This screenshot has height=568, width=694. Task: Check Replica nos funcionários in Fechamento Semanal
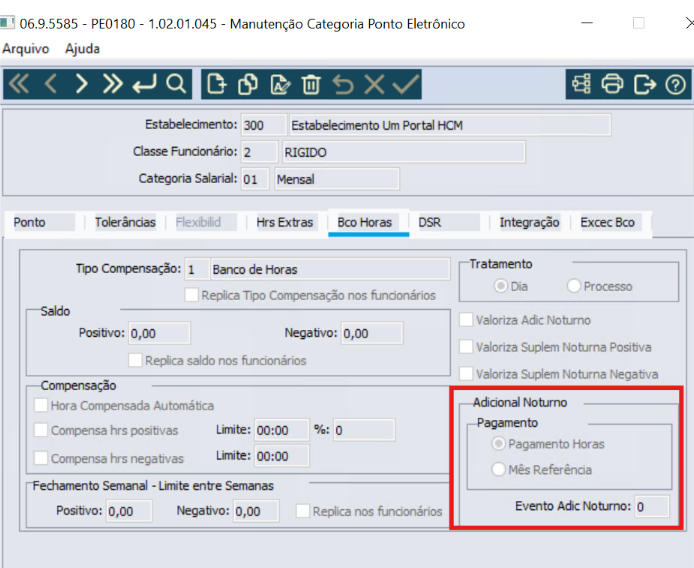coord(303,511)
